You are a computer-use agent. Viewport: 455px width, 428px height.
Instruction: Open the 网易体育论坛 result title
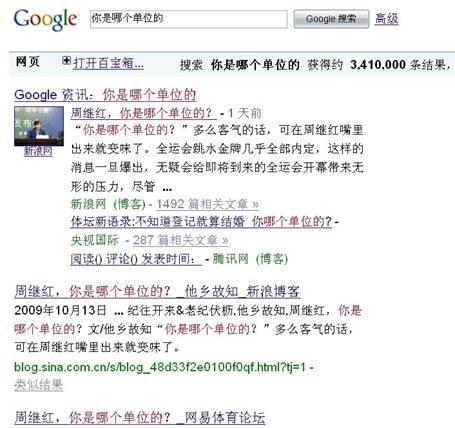[140, 418]
